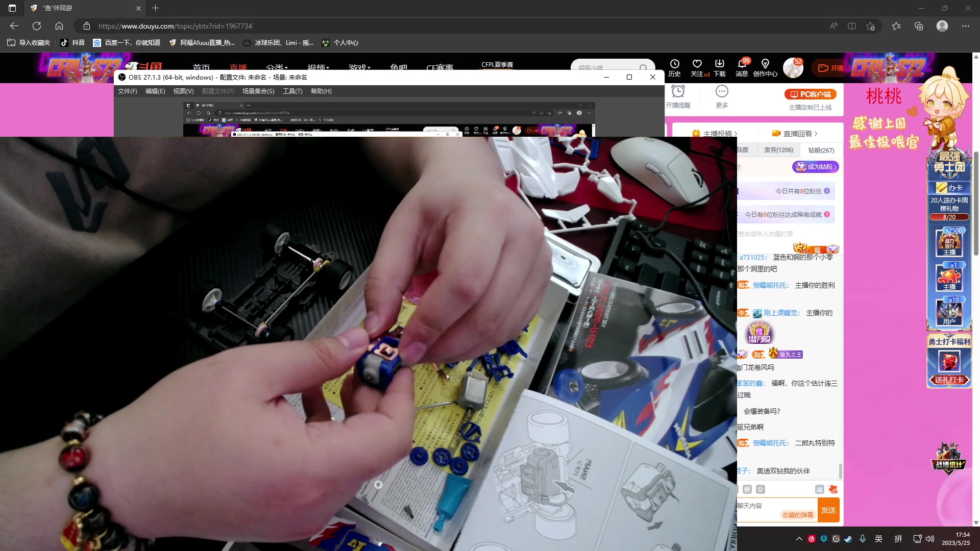Screen dimensions: 980x551
Task: Show hidden system tray icons
Action: click(799, 539)
